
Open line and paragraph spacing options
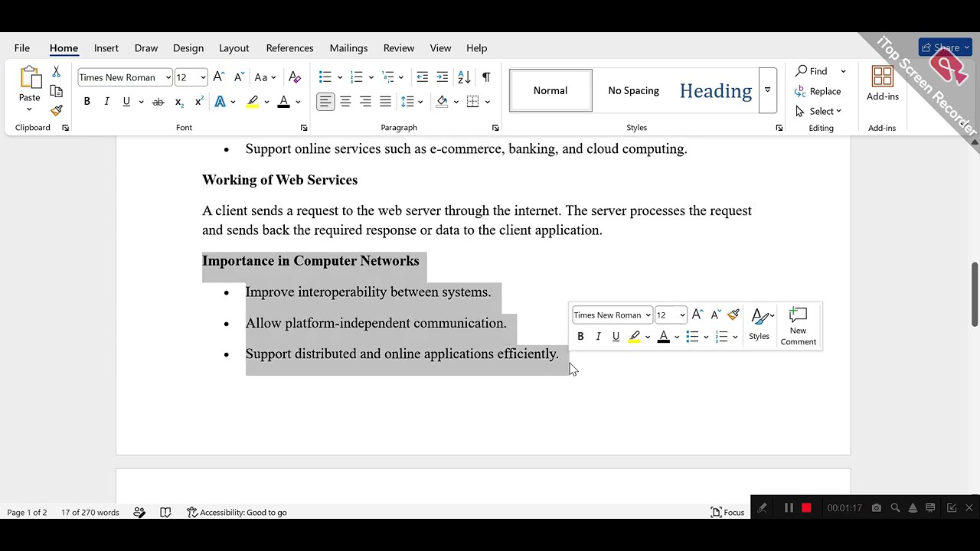(411, 102)
